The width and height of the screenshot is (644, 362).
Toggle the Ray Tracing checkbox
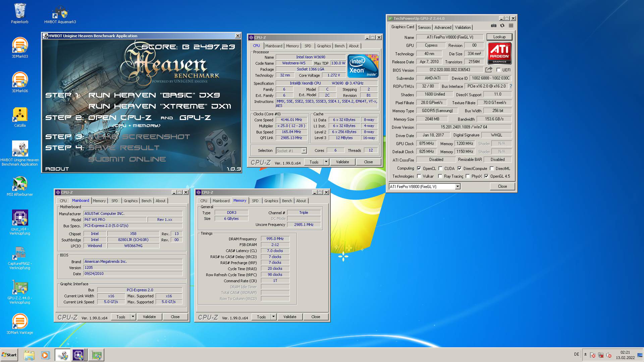click(440, 176)
